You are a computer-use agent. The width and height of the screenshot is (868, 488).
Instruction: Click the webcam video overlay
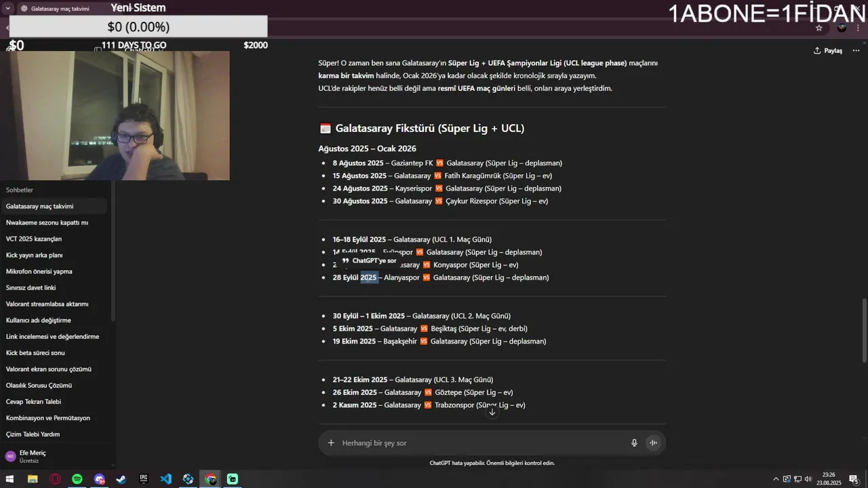point(115,115)
